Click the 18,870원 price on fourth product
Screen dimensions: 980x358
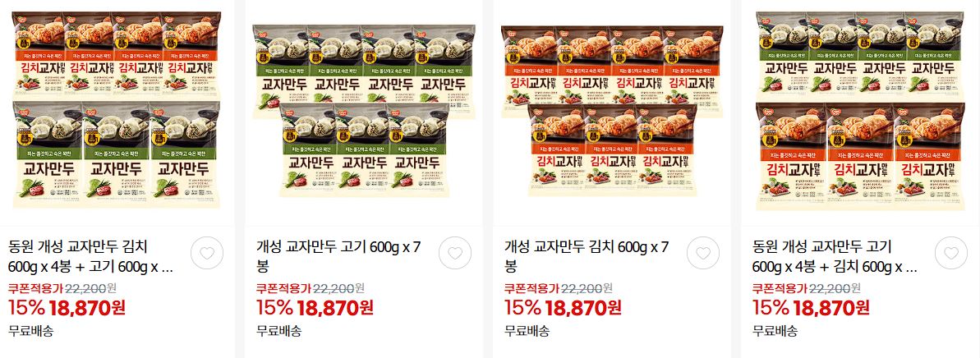[832, 307]
